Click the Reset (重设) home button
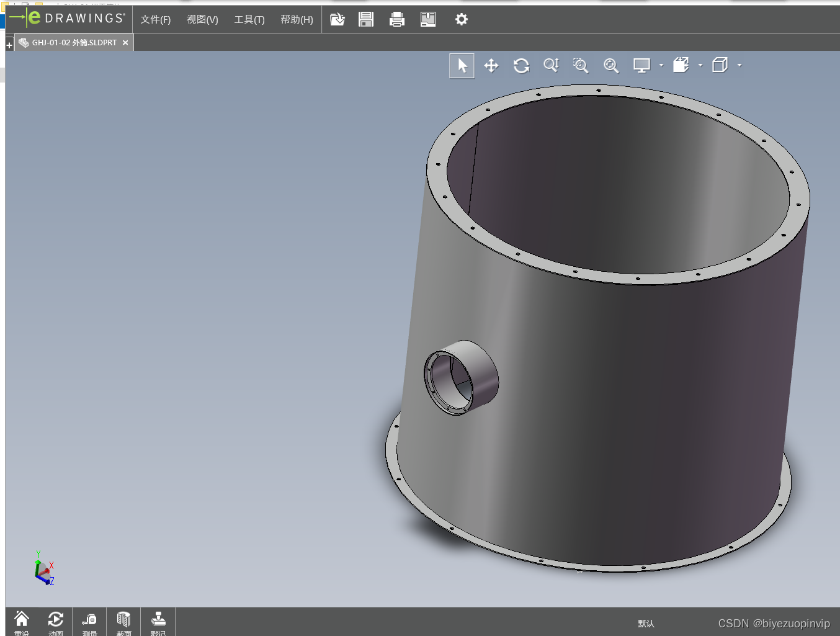Screen dimensions: 840x636 point(22,622)
